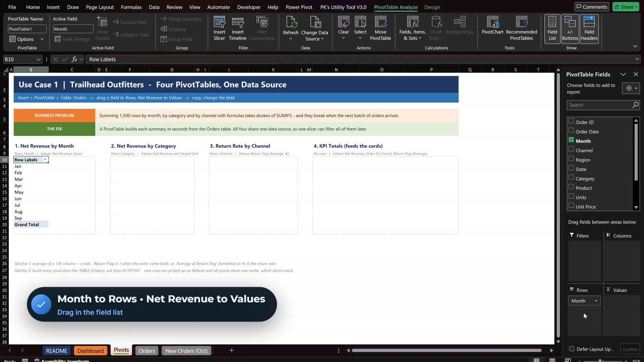The height and width of the screenshot is (362, 644).
Task: Open PivotTable Fields tools gear menu
Action: click(x=631, y=88)
